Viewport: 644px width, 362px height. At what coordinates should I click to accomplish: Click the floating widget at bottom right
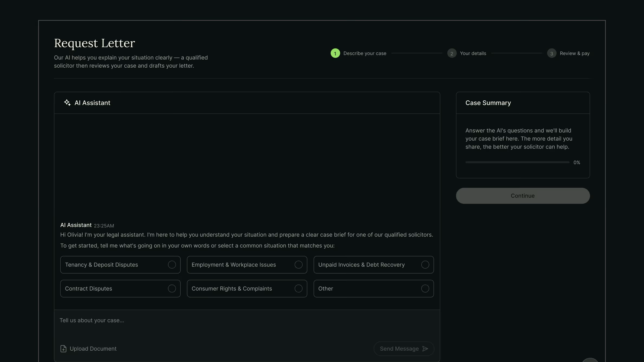tap(590, 360)
